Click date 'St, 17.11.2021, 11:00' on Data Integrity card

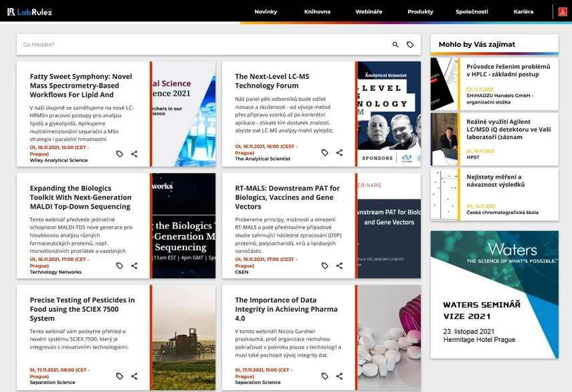pos(264,373)
